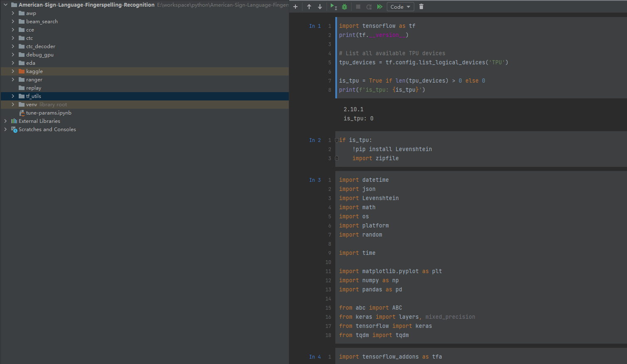Viewport: 627px width, 364px height.
Task: Run cell and select below
Action: [x=333, y=7]
